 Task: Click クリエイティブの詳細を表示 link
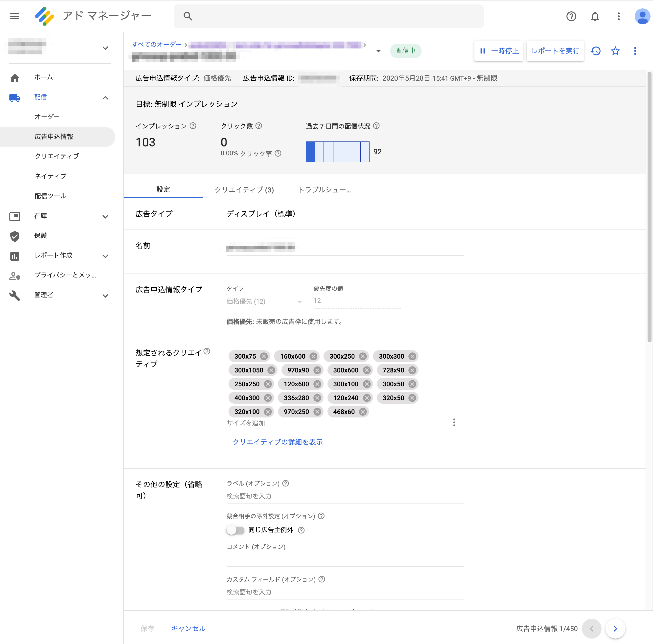(x=278, y=442)
